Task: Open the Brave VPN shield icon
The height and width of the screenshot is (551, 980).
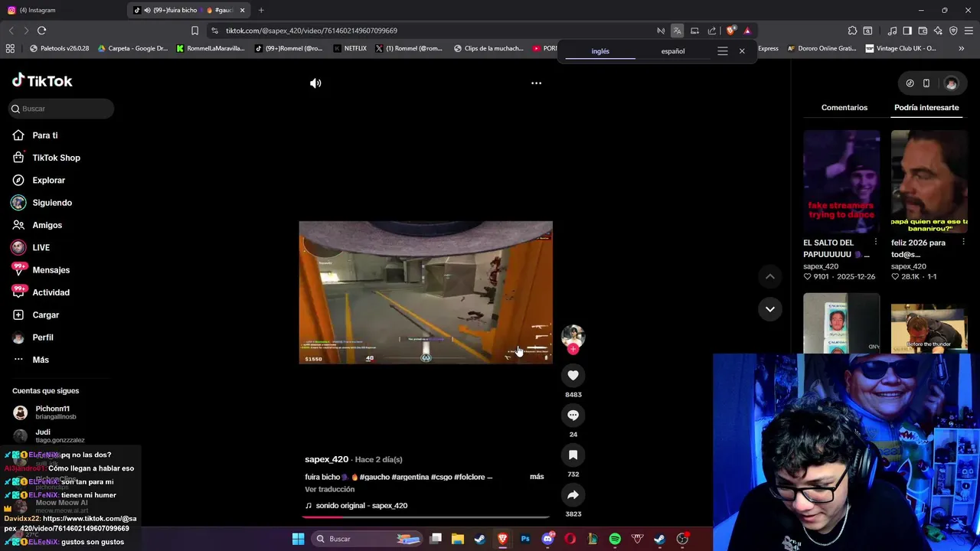Action: [x=953, y=31]
